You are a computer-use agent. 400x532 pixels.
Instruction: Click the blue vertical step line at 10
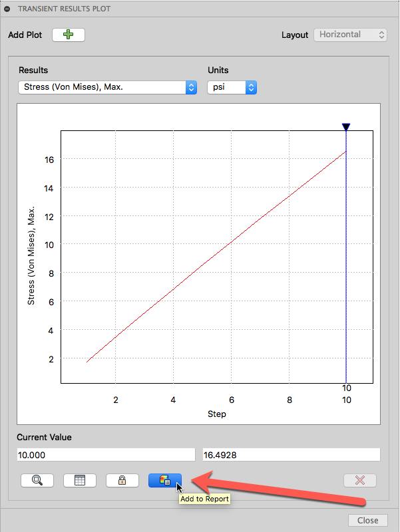pyautogui.click(x=346, y=258)
